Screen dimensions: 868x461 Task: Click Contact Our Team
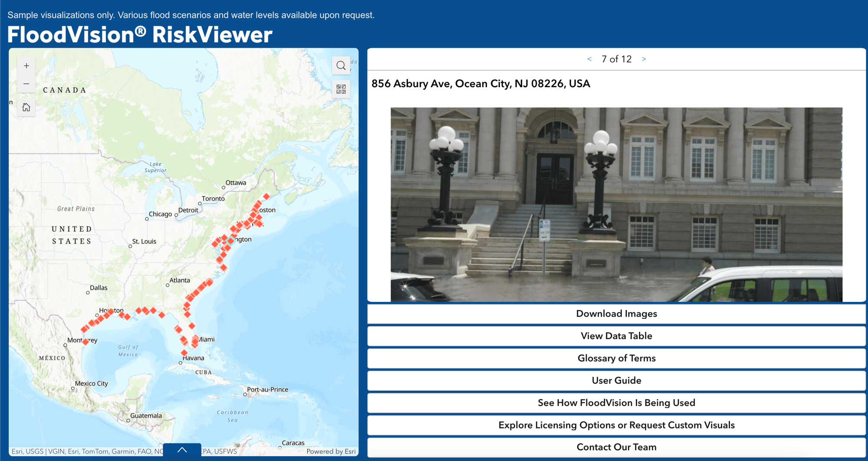[616, 447]
